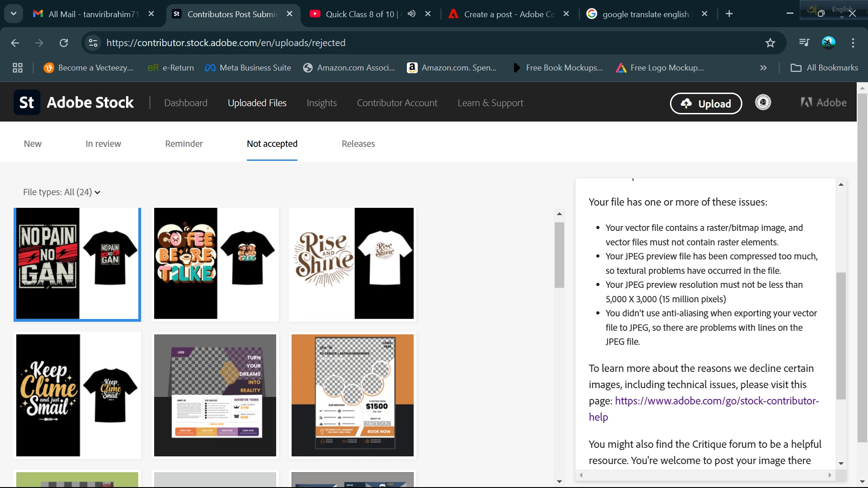Close the Gmail All Mail browser tab
Image resolution: width=868 pixels, height=488 pixels.
coord(151,14)
